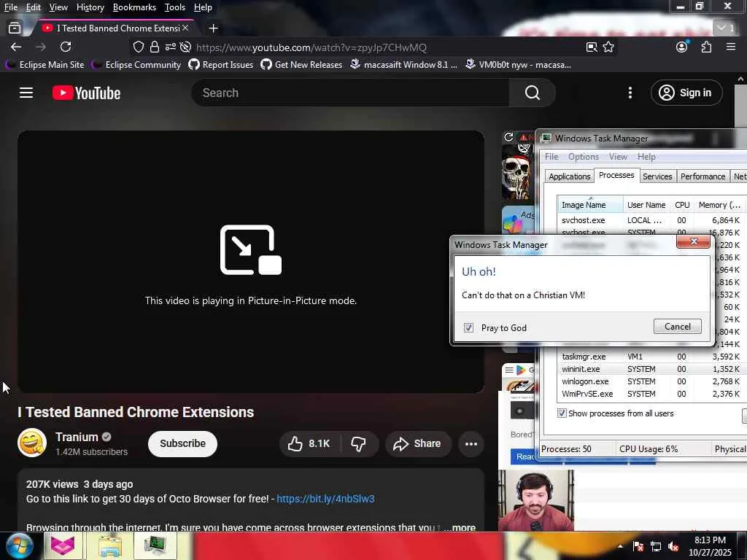Open site permissions sliders icon in address bar
Viewport: 747px width, 560px height.
pos(171,47)
